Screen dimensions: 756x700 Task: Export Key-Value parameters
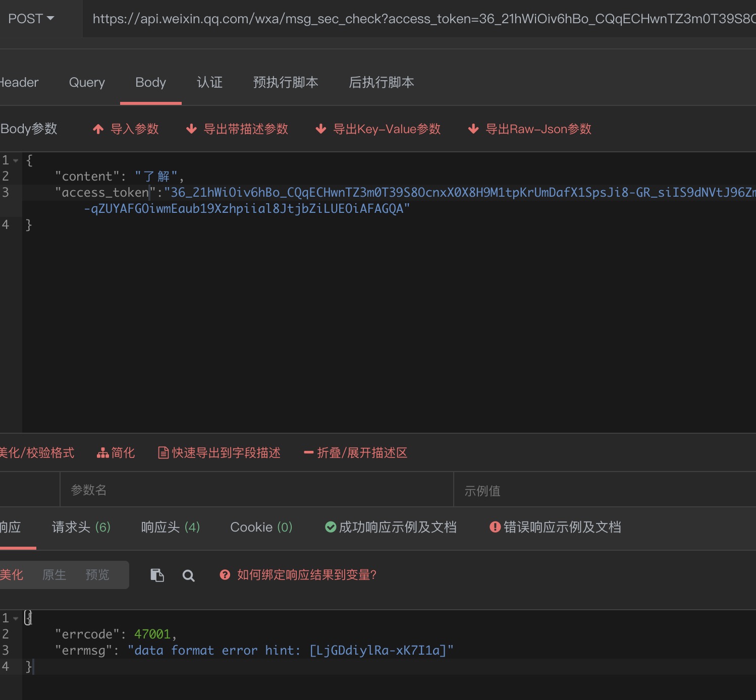click(x=379, y=129)
